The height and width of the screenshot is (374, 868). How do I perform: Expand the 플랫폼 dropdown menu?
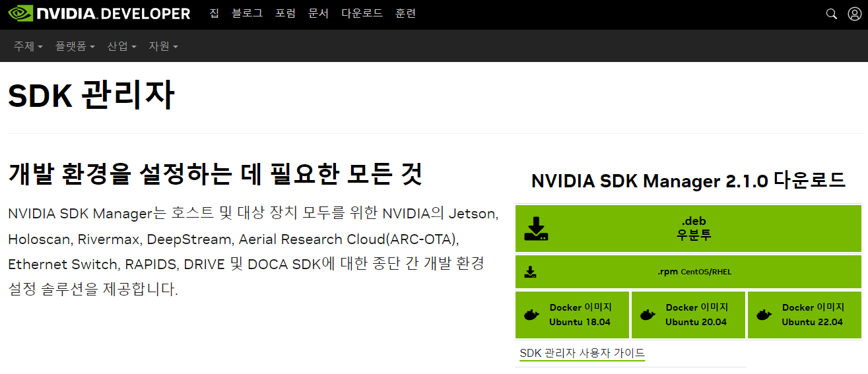[75, 46]
